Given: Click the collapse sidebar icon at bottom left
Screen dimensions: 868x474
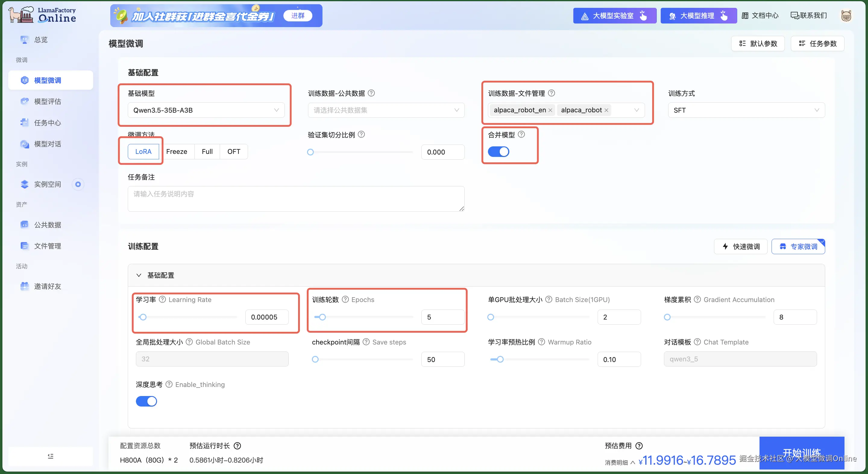Looking at the screenshot, I should tap(51, 456).
